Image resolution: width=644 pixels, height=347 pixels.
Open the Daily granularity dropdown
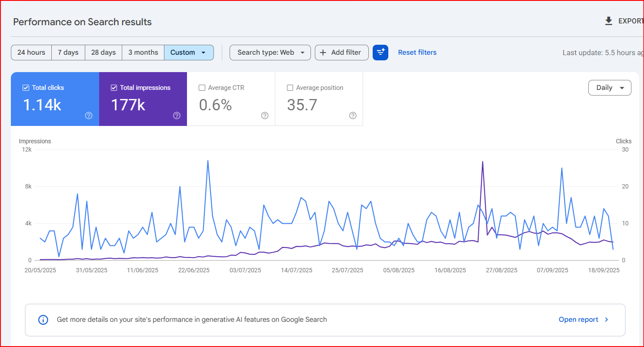click(x=610, y=88)
